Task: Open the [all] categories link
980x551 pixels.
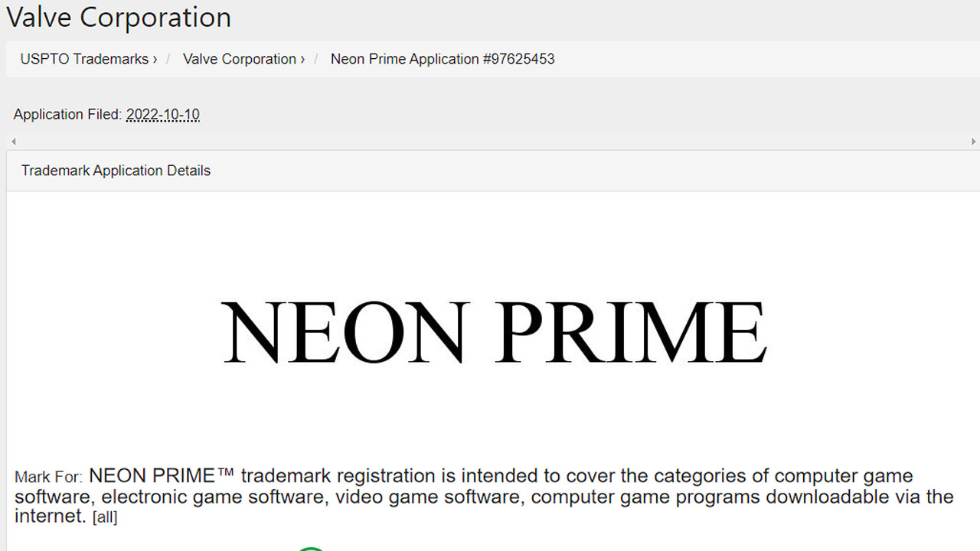Action: click(x=106, y=517)
